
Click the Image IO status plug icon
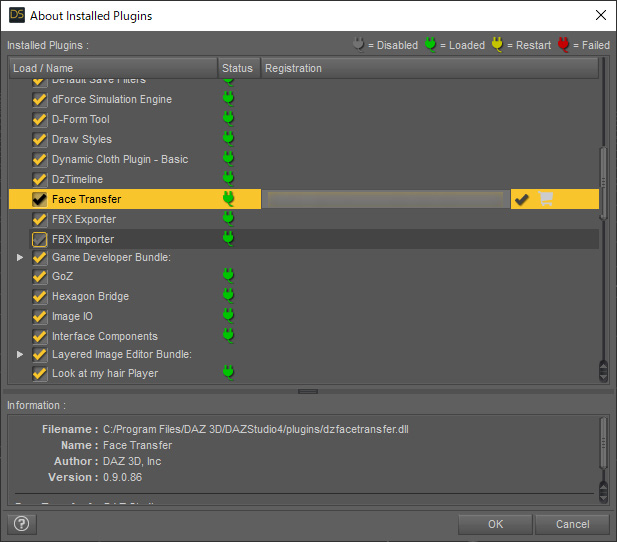pyautogui.click(x=228, y=316)
